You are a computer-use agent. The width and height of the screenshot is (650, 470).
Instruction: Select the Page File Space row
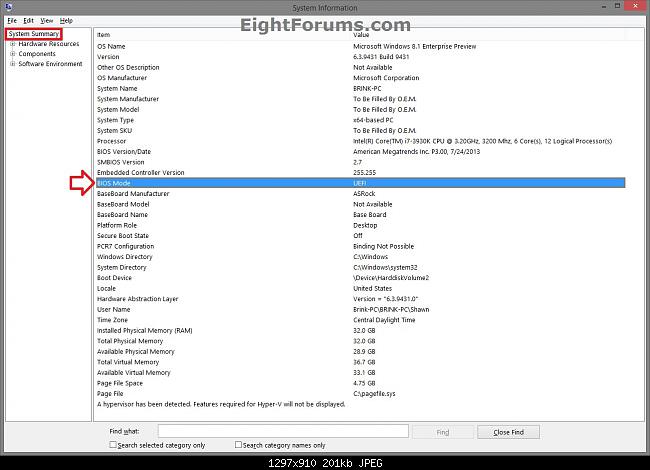360,383
